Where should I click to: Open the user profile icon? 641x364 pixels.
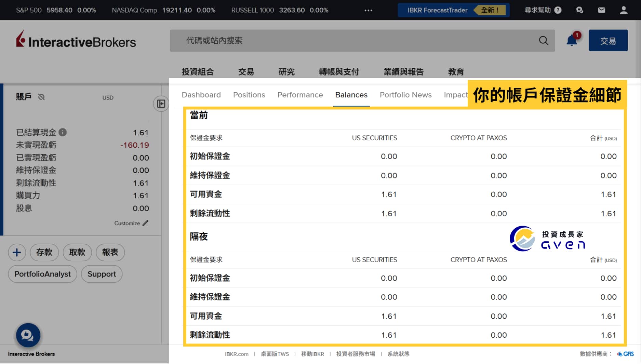pos(624,10)
